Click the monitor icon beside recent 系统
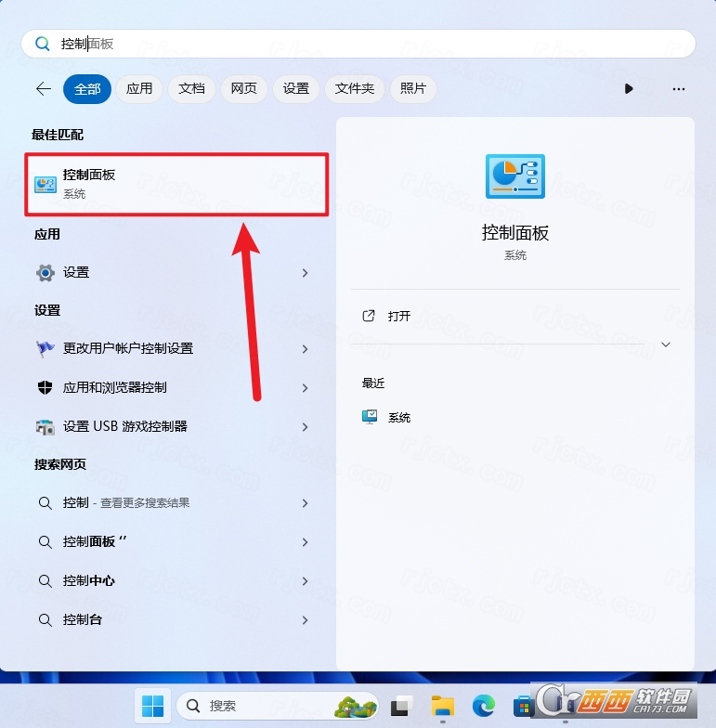Image resolution: width=716 pixels, height=728 pixels. click(370, 417)
